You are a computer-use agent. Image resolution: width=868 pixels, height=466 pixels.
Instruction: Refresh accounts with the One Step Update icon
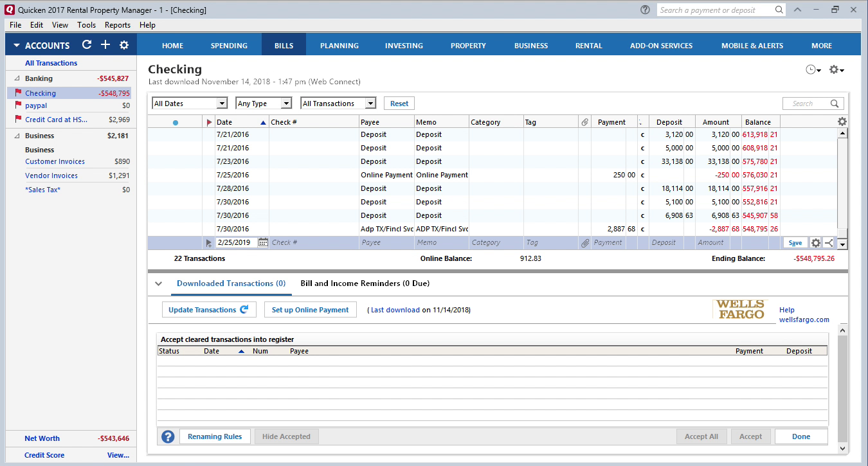pos(87,45)
